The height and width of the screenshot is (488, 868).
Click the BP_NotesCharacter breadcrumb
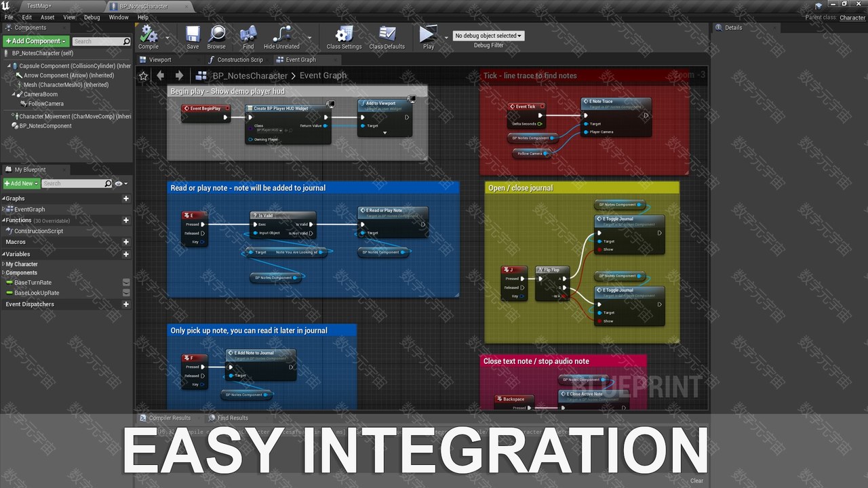(252, 76)
